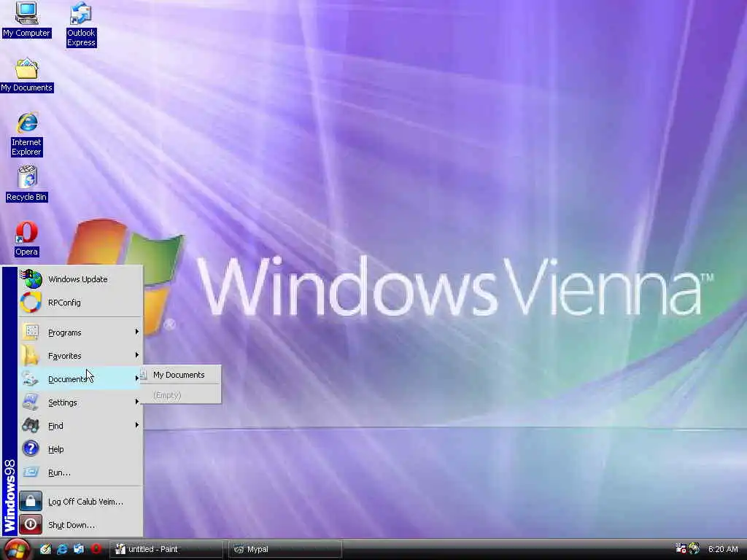Launch Opera from the Quick Launch bar
The image size is (747, 560).
point(96,549)
